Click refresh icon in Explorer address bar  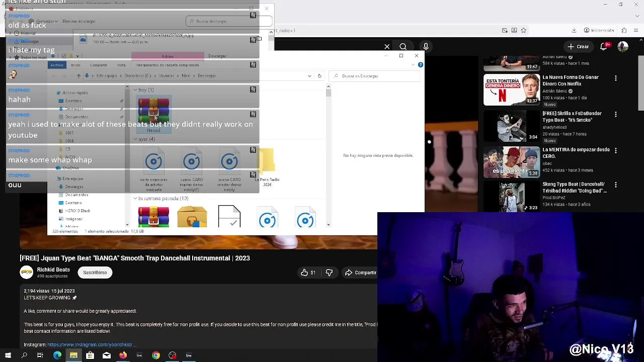pyautogui.click(x=319, y=76)
